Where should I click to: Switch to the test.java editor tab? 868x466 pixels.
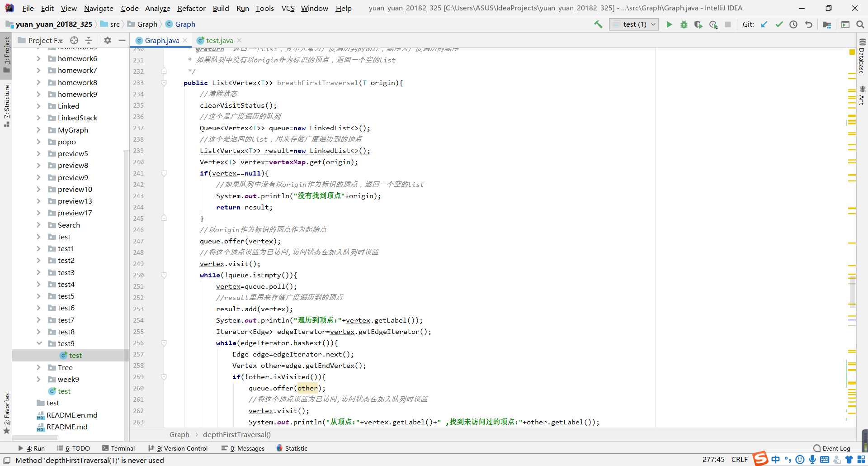[x=220, y=40]
